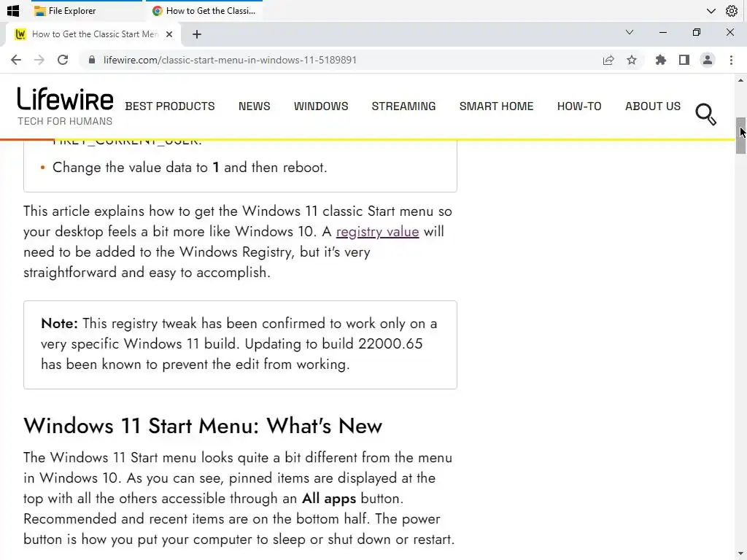Open HOW-TO menu
The image size is (747, 560).
[579, 106]
